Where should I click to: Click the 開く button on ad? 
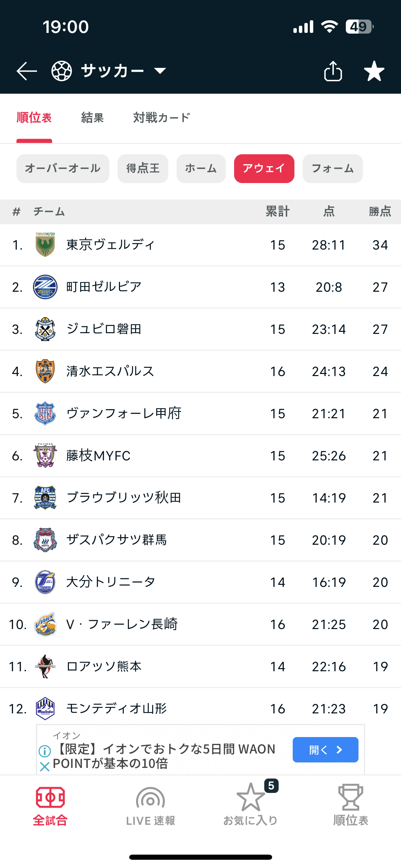point(326,750)
